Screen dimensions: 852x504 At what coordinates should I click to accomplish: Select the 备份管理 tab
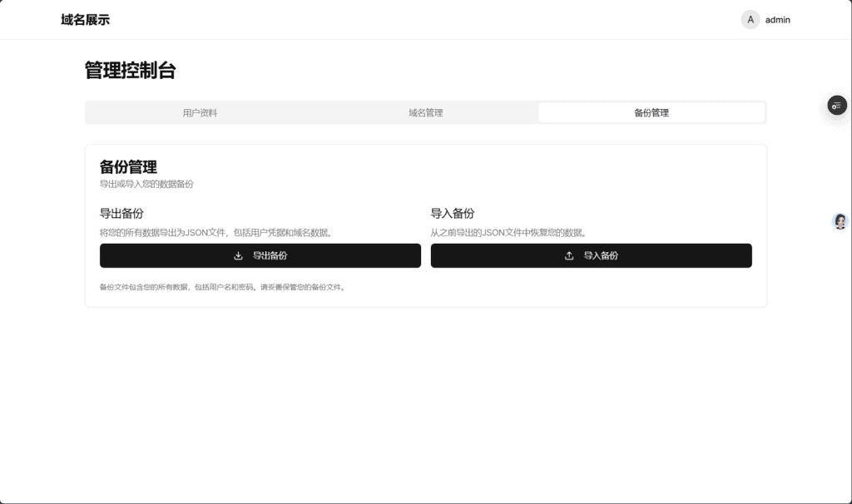651,112
